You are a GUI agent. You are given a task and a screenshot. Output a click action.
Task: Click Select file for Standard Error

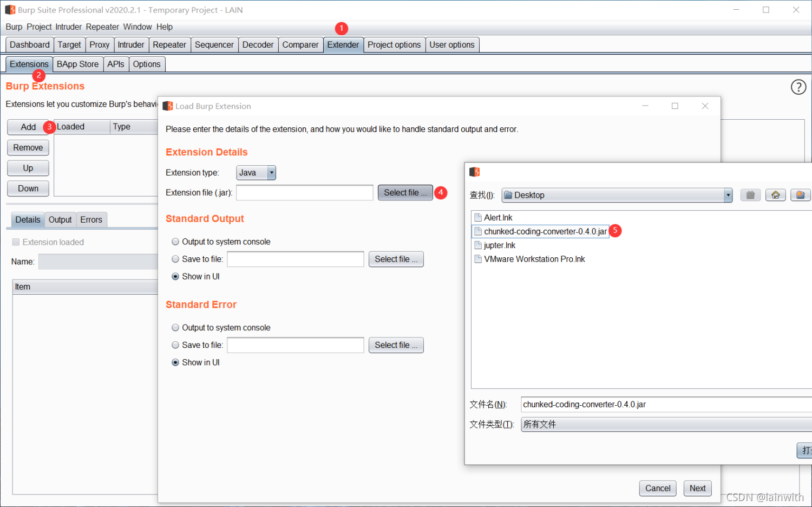click(396, 345)
